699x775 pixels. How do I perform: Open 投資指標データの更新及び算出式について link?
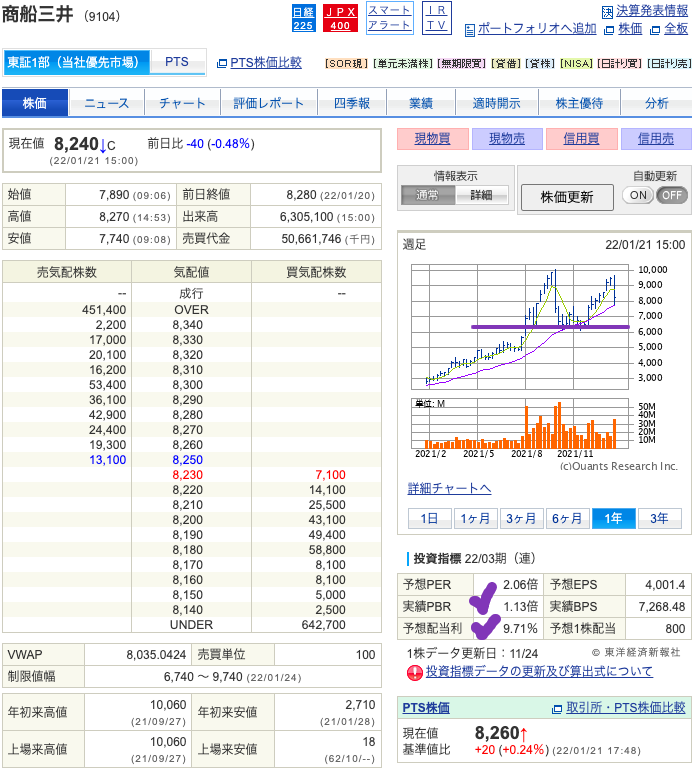pyautogui.click(x=539, y=672)
